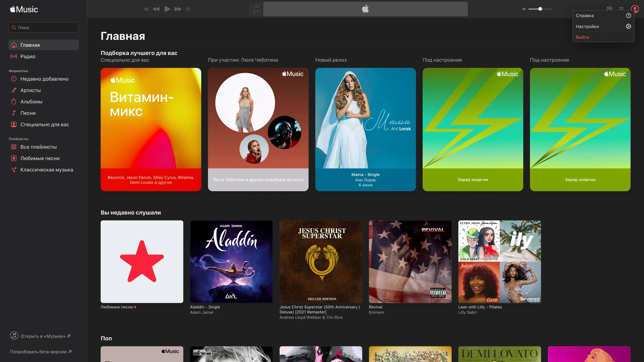
Task: Open Артисты in the sidebar
Action: tap(31, 90)
